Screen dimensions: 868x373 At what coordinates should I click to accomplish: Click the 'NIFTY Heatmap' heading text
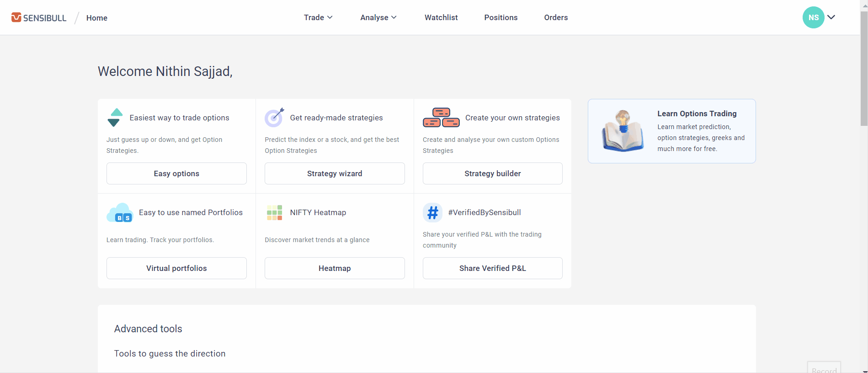(x=318, y=212)
